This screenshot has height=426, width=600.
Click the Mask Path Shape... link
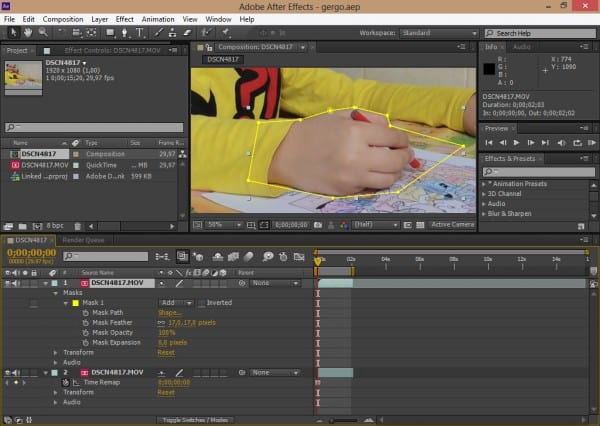click(x=170, y=312)
